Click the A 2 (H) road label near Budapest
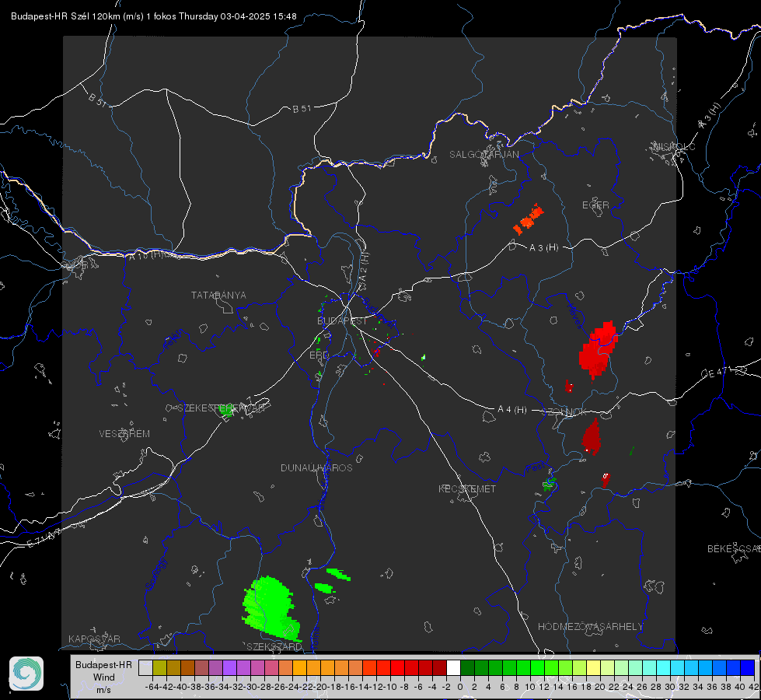761x700 pixels. tap(364, 266)
